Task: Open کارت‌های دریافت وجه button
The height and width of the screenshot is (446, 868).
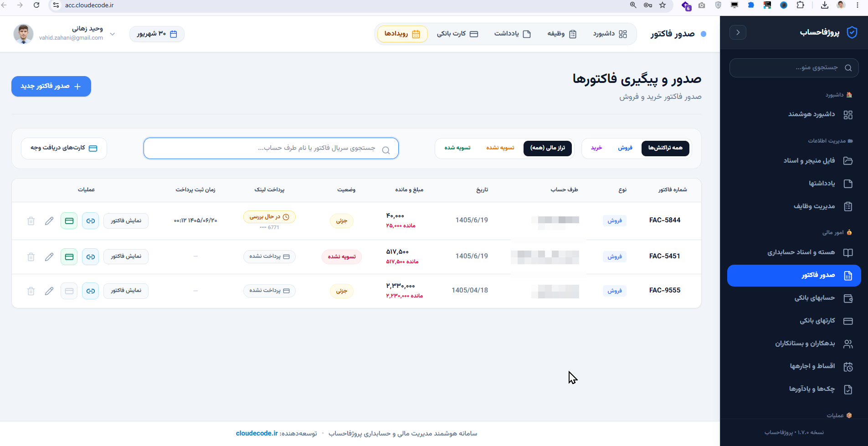Action: tap(64, 148)
